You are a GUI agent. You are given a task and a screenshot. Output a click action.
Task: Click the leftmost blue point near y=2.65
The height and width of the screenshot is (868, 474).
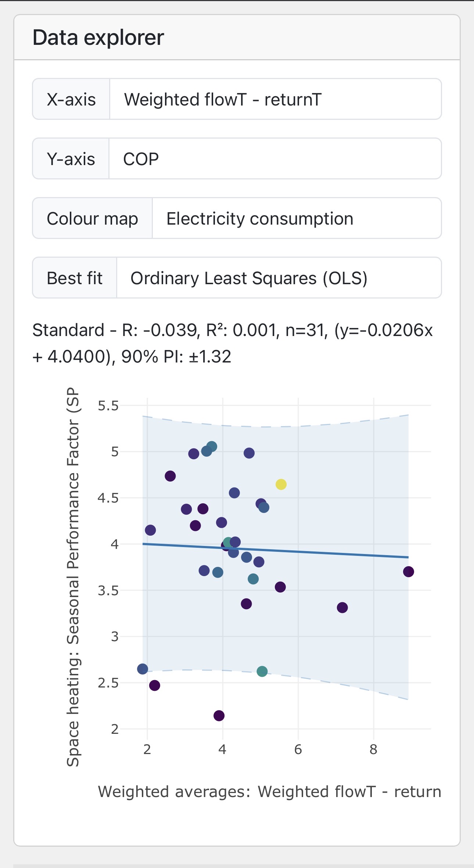[143, 669]
